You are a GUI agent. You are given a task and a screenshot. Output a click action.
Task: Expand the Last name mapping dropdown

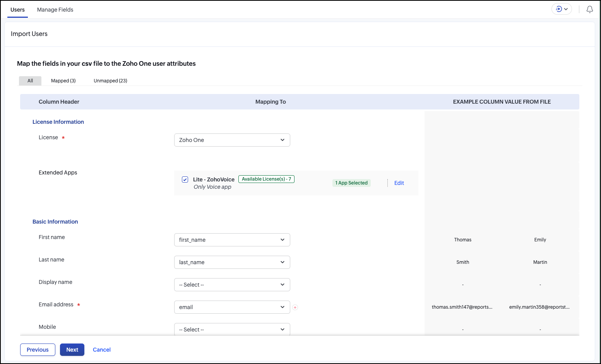(x=232, y=262)
